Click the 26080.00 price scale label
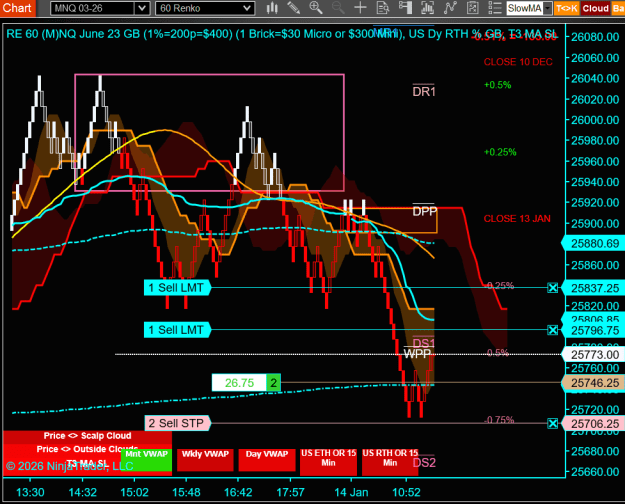 (x=595, y=37)
